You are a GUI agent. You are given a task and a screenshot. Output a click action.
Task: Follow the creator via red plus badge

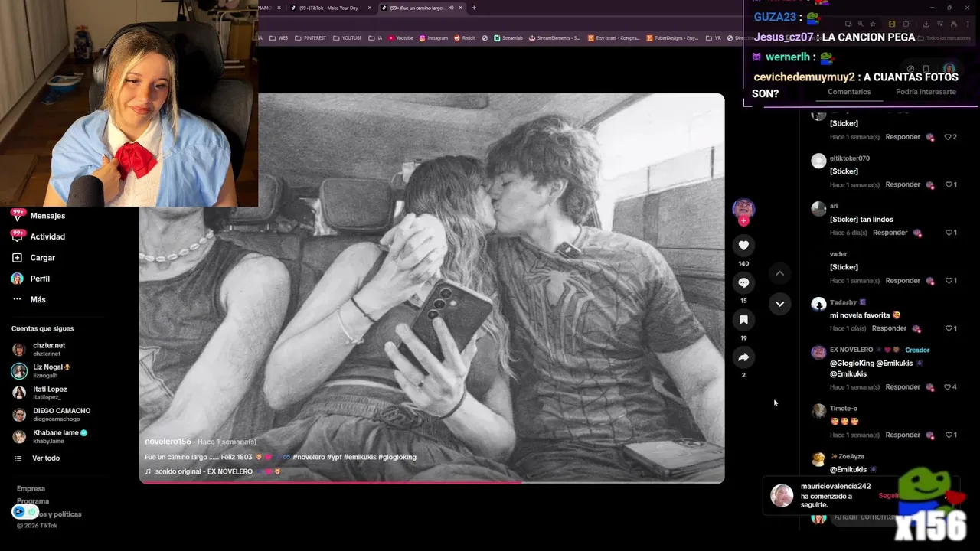click(743, 221)
